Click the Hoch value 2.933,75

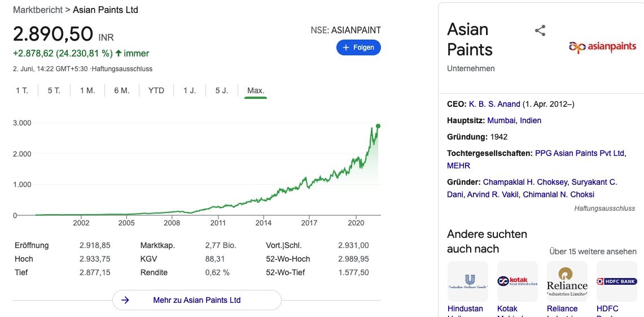[x=95, y=259]
